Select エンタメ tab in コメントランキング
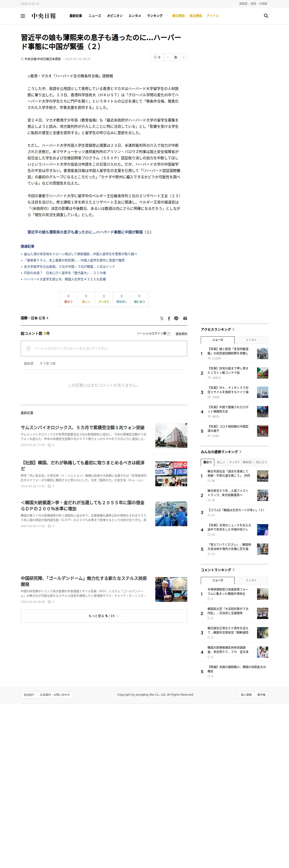This screenshot has height=868, width=289. [x=251, y=580]
